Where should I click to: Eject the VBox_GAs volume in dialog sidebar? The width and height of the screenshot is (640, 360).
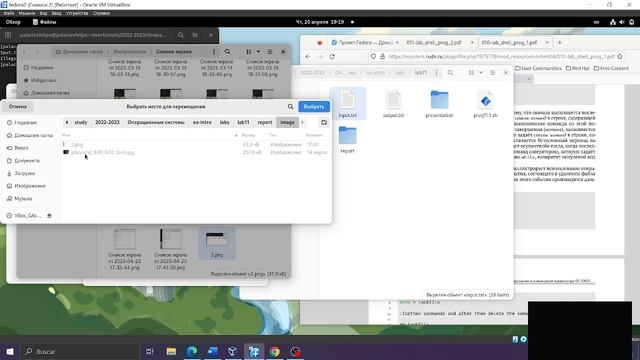[x=49, y=216]
